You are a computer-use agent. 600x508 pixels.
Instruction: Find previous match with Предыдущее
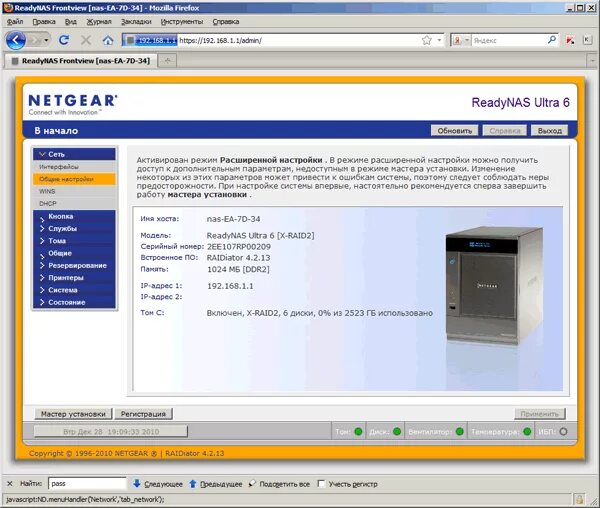216,484
